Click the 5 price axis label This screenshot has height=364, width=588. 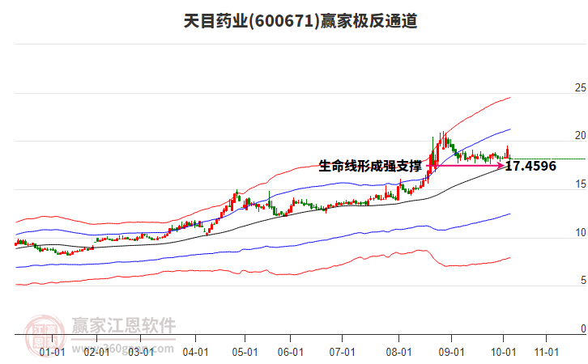point(583,280)
